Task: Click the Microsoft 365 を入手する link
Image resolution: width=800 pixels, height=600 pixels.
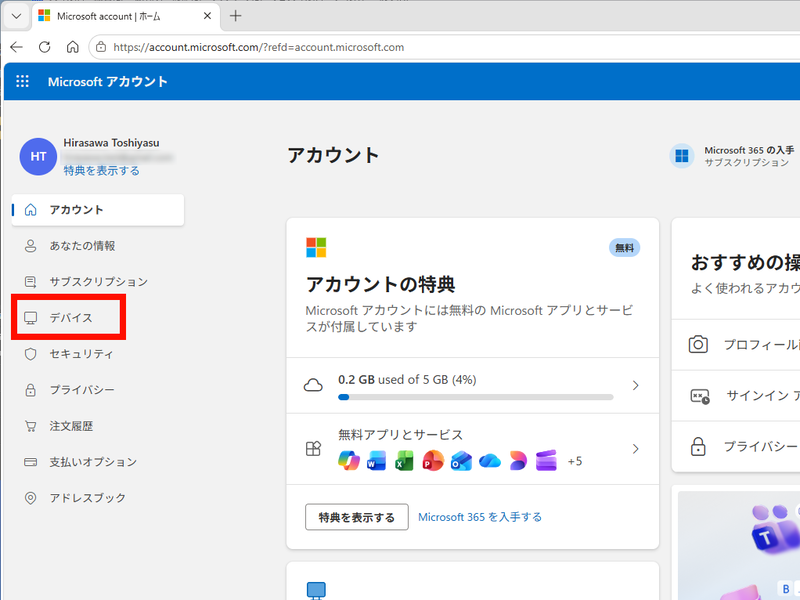Action: [480, 517]
